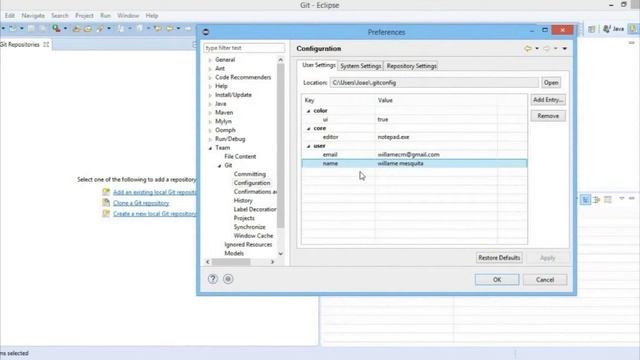Click the Remove button
The height and width of the screenshot is (360, 640).
548,116
